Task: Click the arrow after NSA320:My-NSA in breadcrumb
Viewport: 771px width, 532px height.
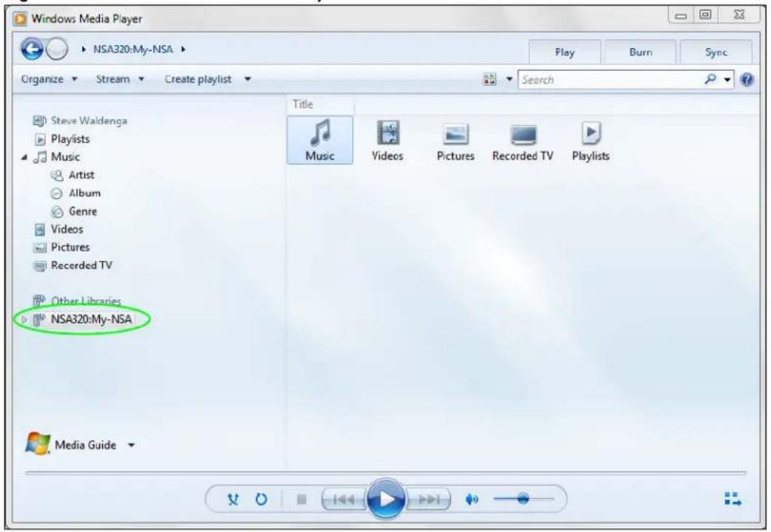Action: (x=183, y=50)
